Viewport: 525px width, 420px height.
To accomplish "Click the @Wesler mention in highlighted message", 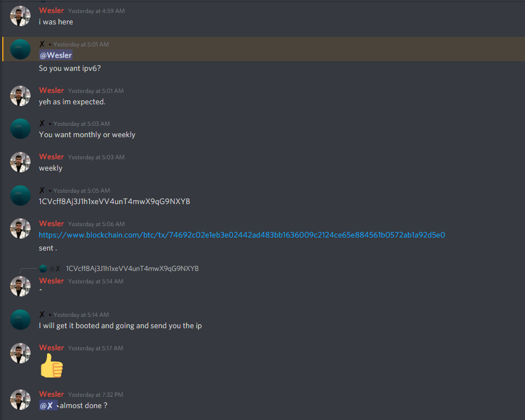I will point(56,55).
